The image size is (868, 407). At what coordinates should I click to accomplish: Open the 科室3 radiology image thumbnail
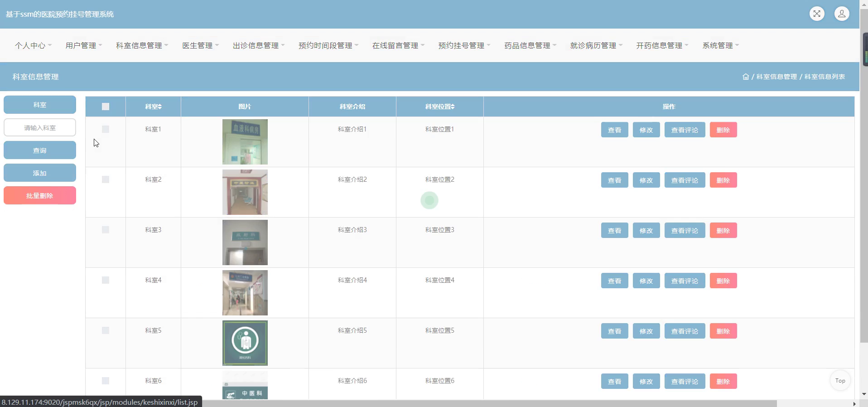(245, 242)
